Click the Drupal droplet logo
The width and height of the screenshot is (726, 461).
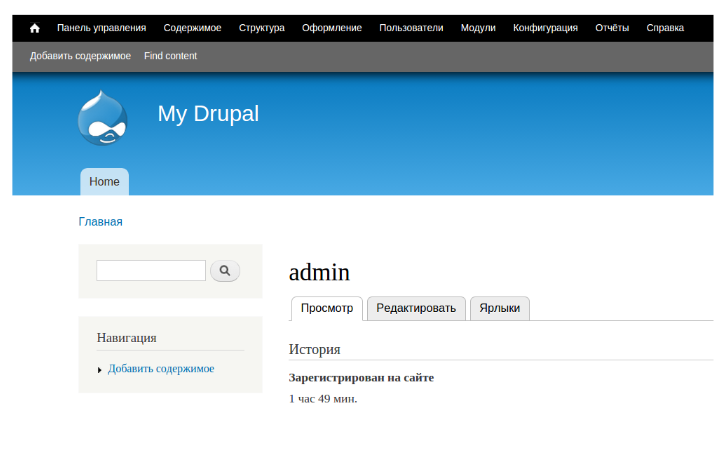(x=103, y=119)
